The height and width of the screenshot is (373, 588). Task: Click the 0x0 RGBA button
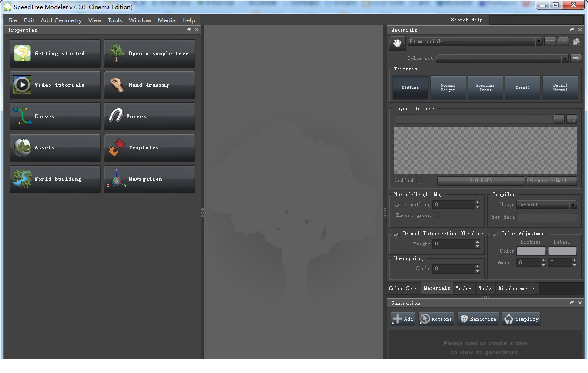coord(481,180)
